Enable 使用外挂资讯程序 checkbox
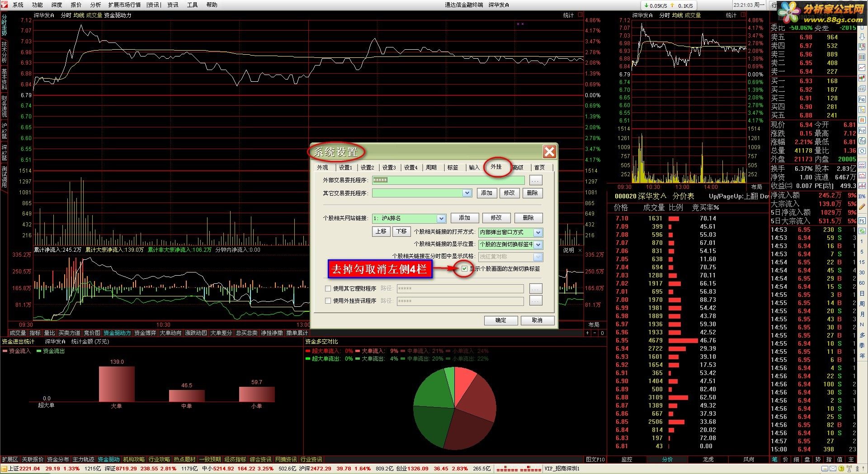 pos(328,301)
